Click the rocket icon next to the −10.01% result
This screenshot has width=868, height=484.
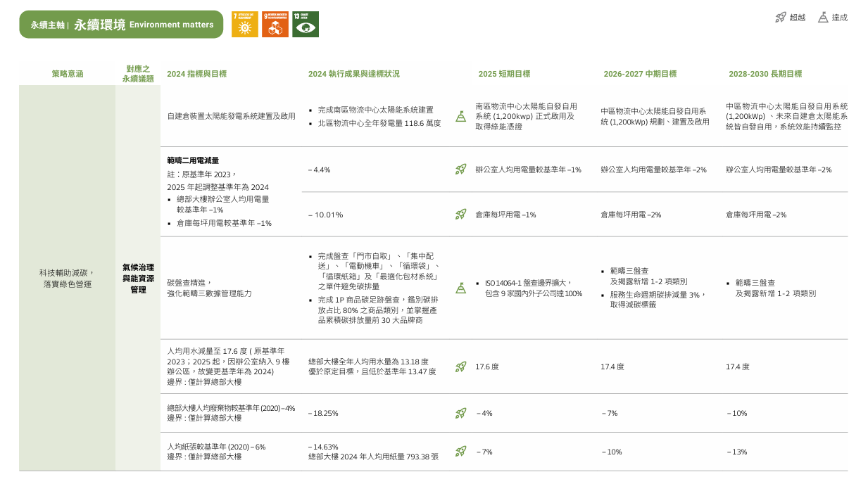coord(460,215)
